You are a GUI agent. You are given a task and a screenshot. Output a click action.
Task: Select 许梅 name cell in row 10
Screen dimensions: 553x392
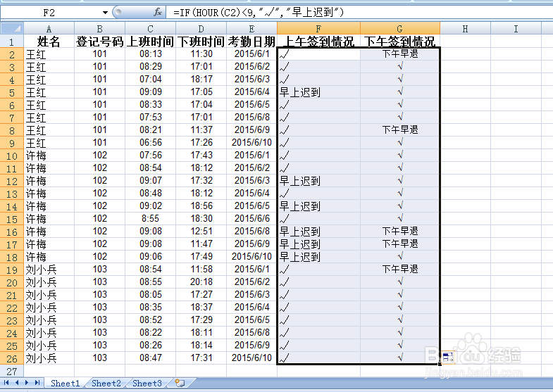[49, 156]
